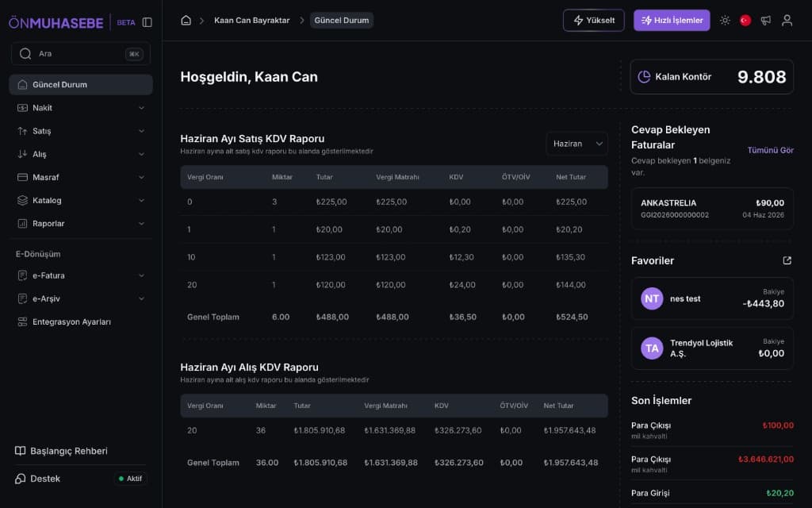Click the ₺12,30 KDV cell
The width and height of the screenshot is (812, 508).
[x=461, y=257]
